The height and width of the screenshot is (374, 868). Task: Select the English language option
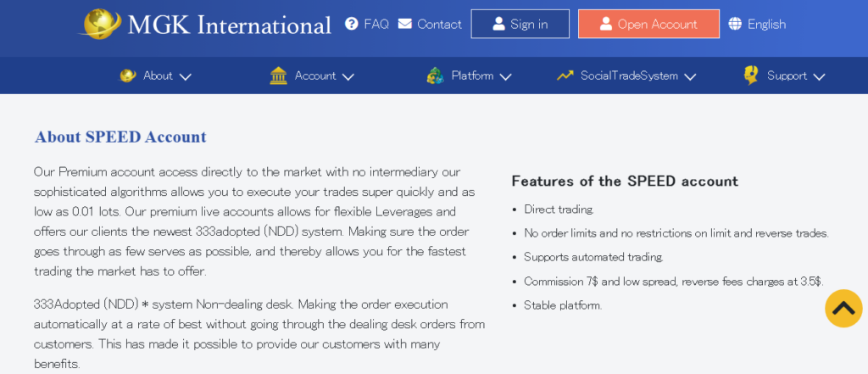tap(757, 24)
